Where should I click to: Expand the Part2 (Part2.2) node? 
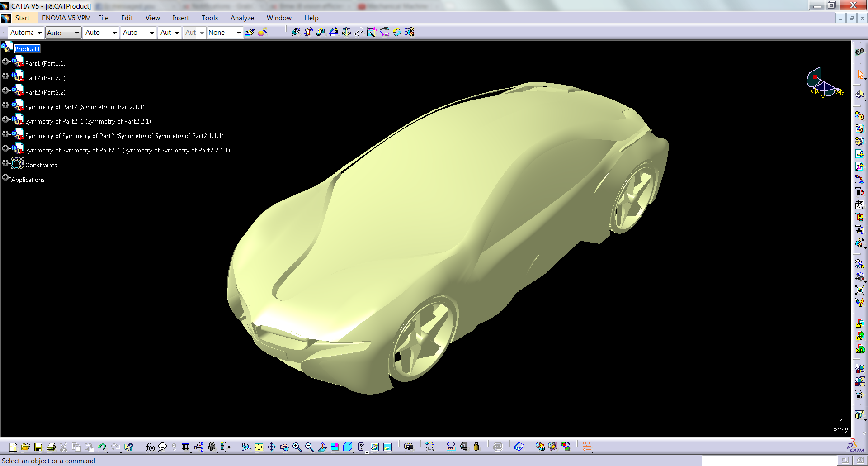click(5, 90)
